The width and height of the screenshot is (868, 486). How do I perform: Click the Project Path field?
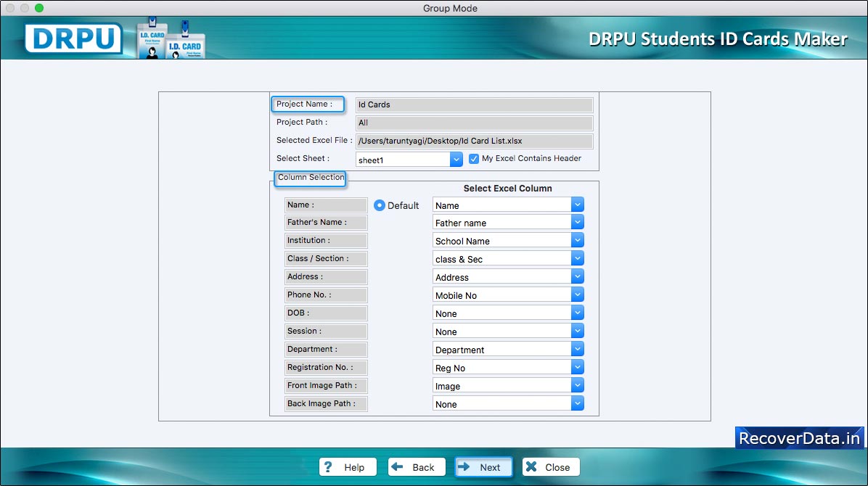(475, 123)
